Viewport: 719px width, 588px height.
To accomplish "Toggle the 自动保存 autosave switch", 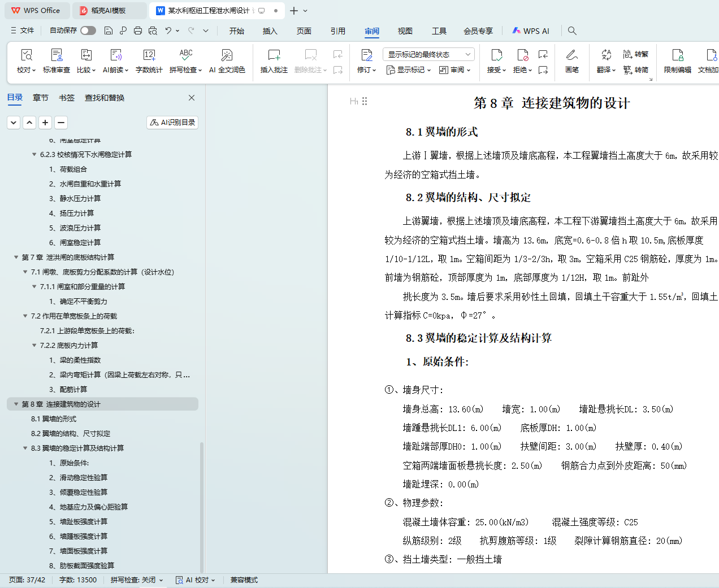I will (88, 31).
